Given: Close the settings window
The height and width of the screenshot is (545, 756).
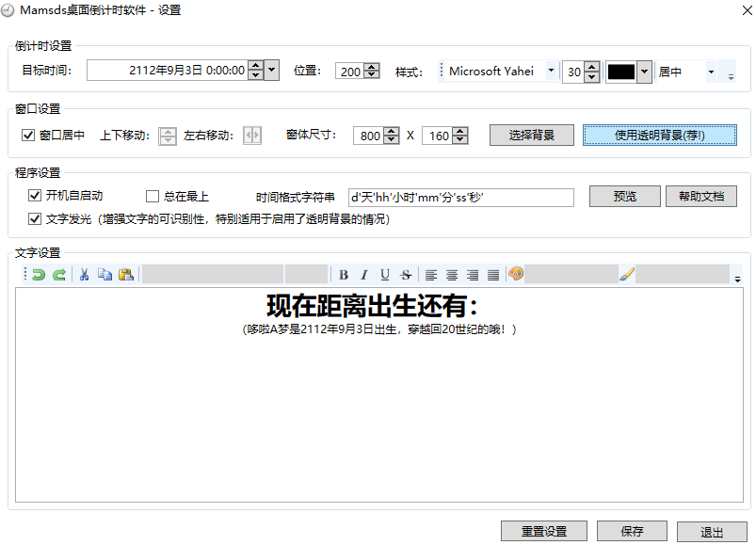Looking at the screenshot, I should pos(747,10).
